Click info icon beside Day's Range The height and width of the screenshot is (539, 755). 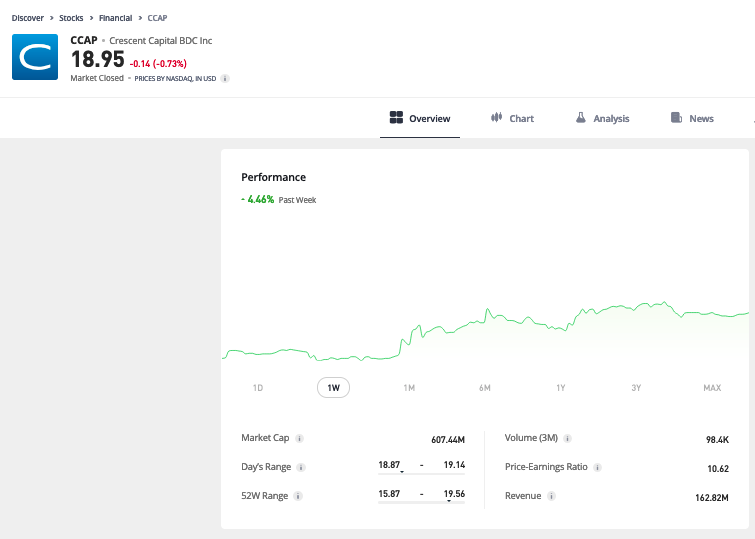pos(301,467)
